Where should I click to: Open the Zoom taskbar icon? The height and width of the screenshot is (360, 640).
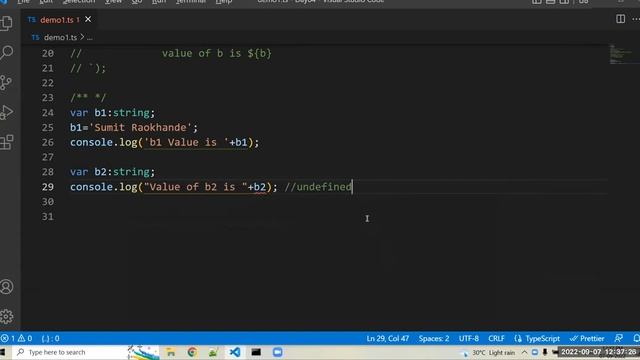(x=278, y=352)
